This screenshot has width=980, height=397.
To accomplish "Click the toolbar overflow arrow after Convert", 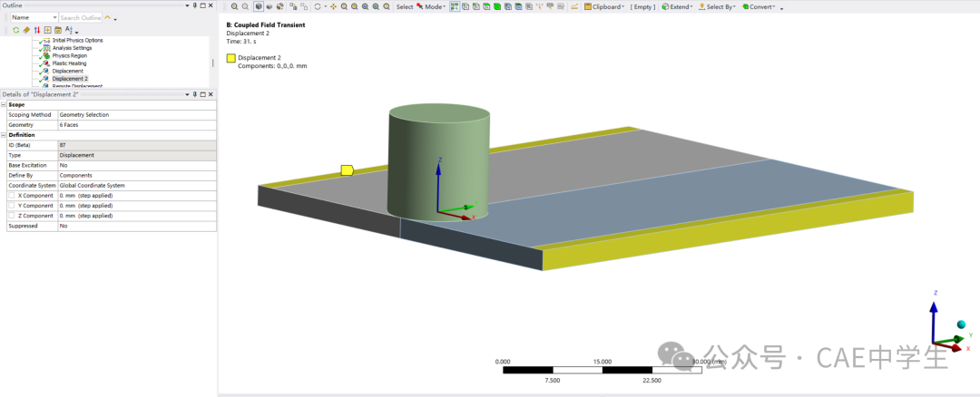I will coord(782,9).
